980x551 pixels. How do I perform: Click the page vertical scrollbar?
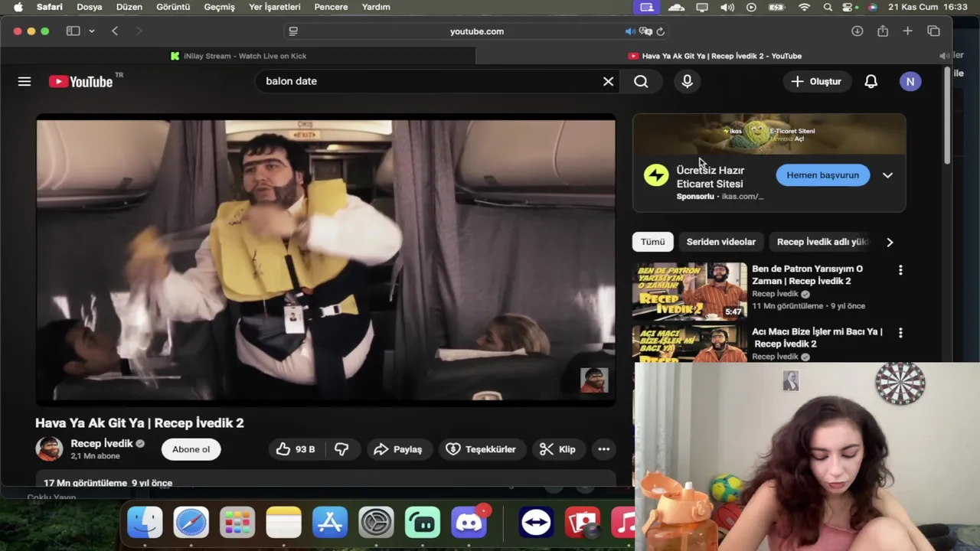pyautogui.click(x=947, y=115)
